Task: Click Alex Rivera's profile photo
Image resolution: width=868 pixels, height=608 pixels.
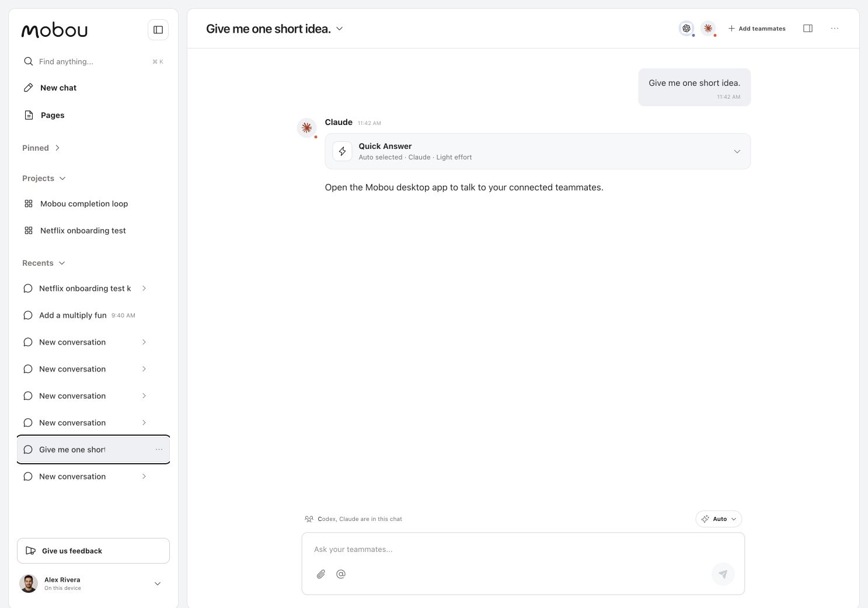Action: point(29,583)
